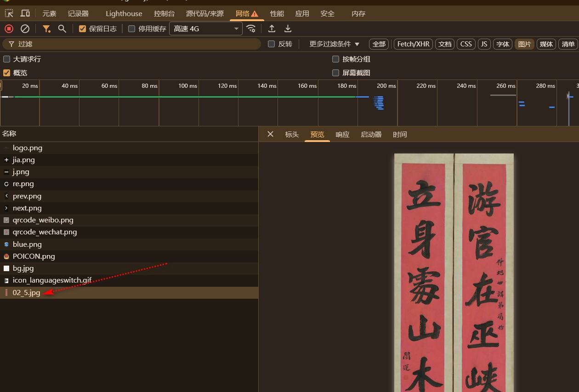Clear the network log
This screenshot has height=392, width=579.
[25, 28]
